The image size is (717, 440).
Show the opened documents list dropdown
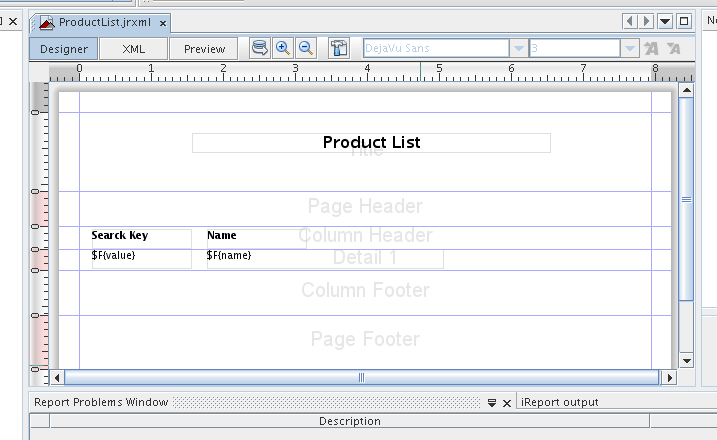tap(665, 21)
